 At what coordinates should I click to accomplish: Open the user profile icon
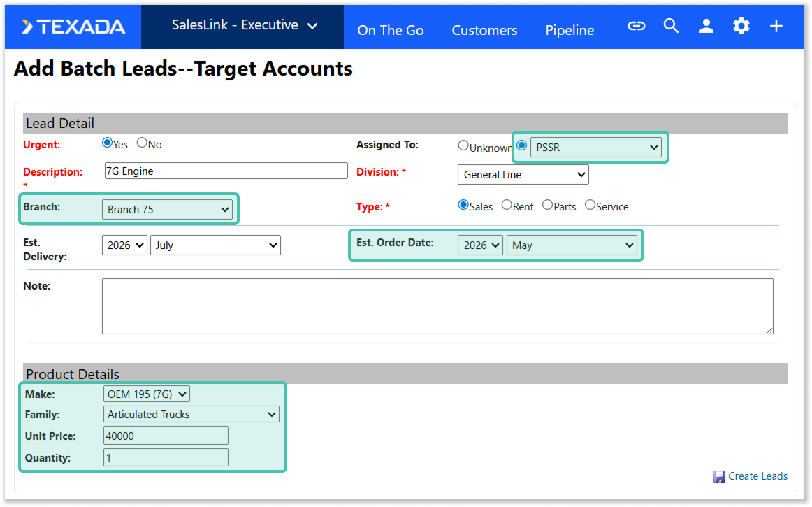tap(706, 27)
